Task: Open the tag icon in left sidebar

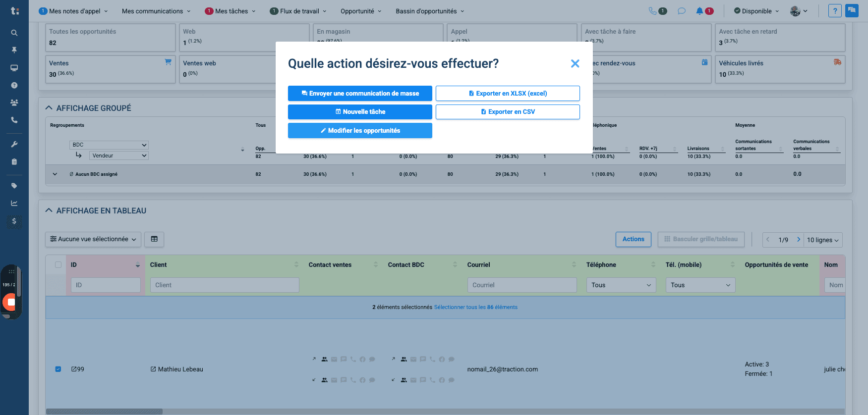Action: [14, 186]
